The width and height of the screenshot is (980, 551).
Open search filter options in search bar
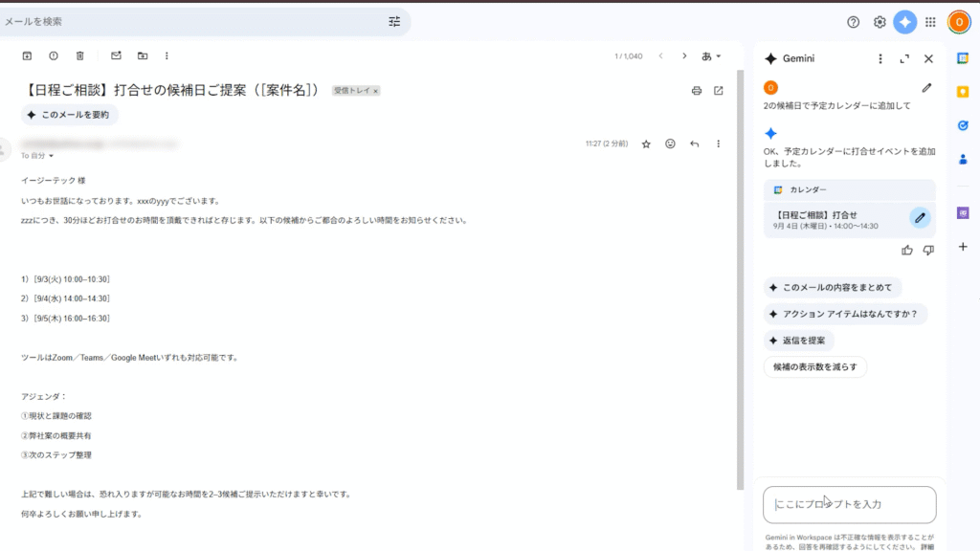tap(394, 22)
